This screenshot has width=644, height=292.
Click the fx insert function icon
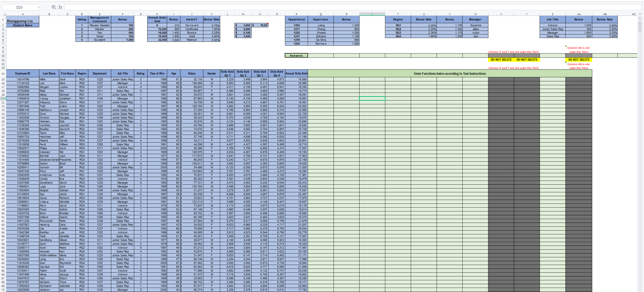click(x=60, y=7)
